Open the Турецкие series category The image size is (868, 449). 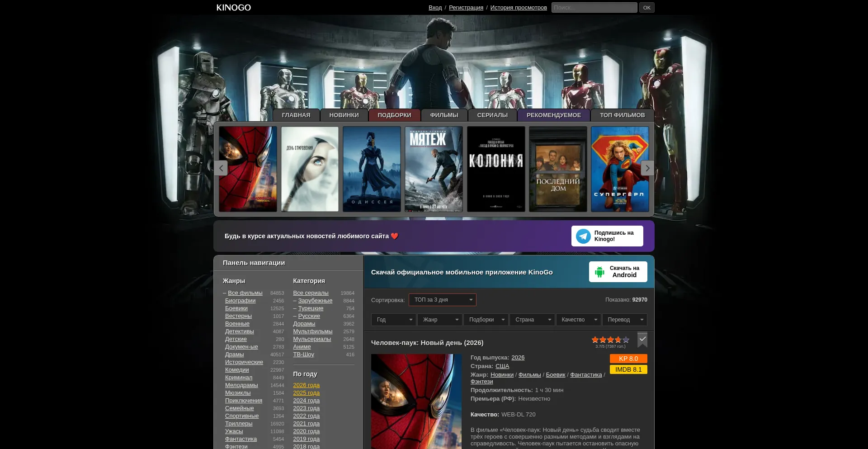[311, 308]
